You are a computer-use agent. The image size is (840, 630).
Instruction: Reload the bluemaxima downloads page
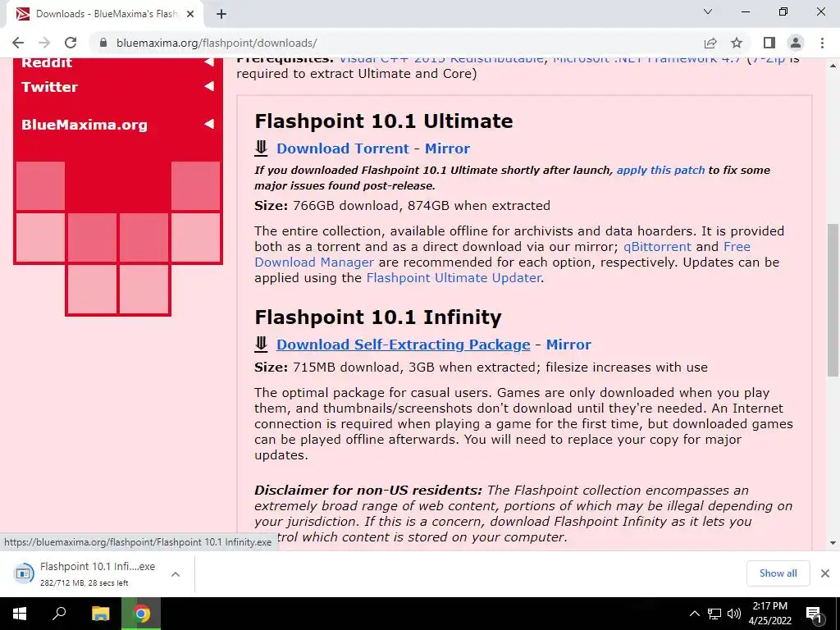tap(71, 43)
